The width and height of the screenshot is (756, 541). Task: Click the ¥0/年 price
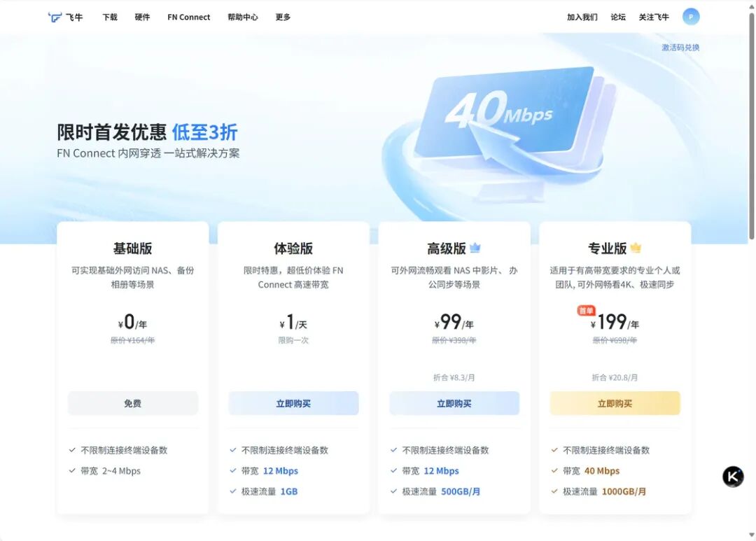pyautogui.click(x=132, y=322)
